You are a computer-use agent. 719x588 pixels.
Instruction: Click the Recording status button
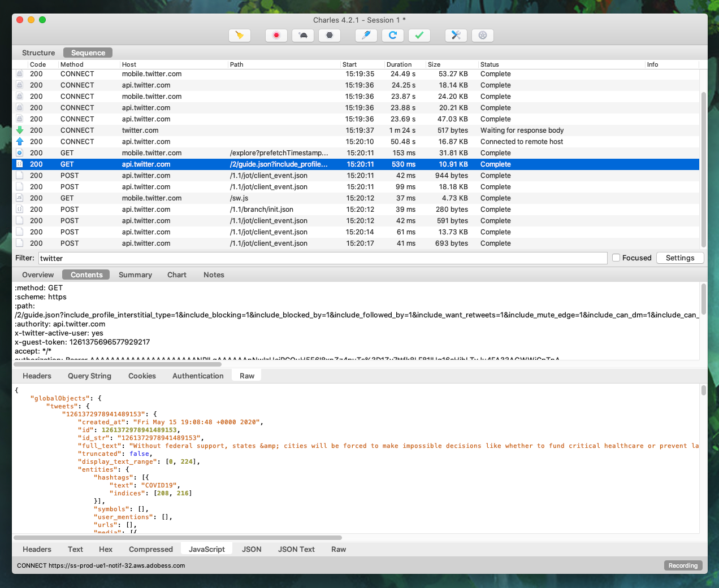click(x=683, y=565)
